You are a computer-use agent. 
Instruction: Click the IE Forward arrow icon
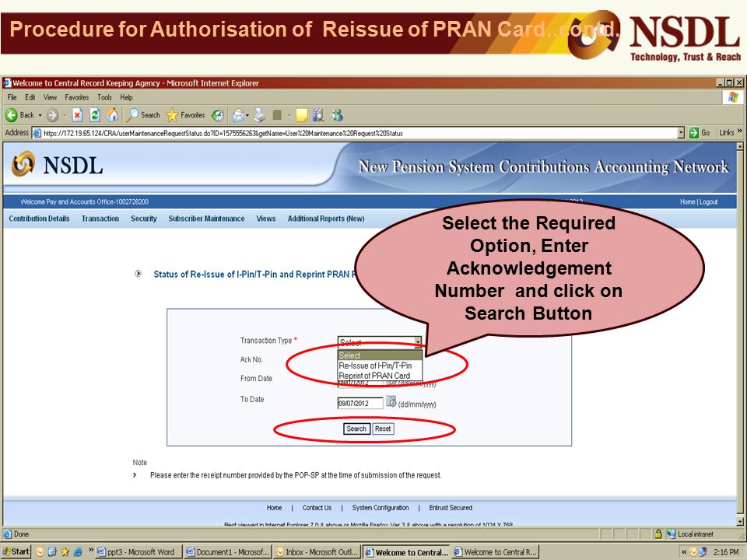(x=52, y=115)
